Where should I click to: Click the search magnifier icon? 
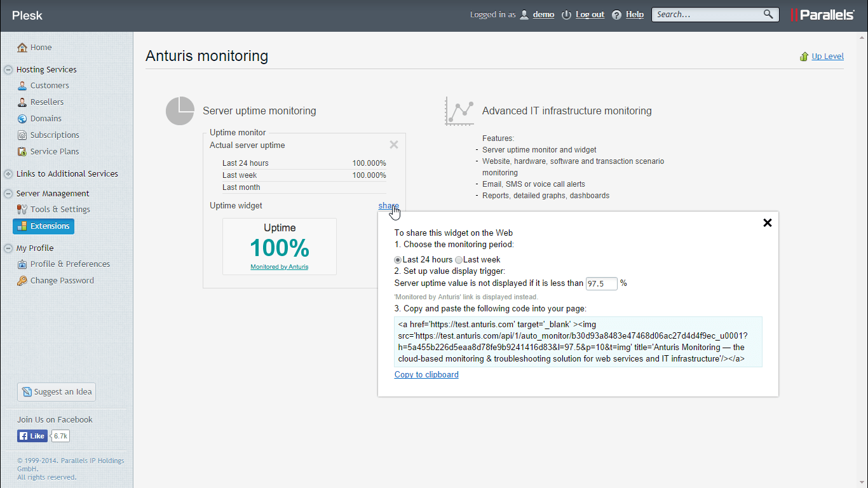(x=768, y=15)
